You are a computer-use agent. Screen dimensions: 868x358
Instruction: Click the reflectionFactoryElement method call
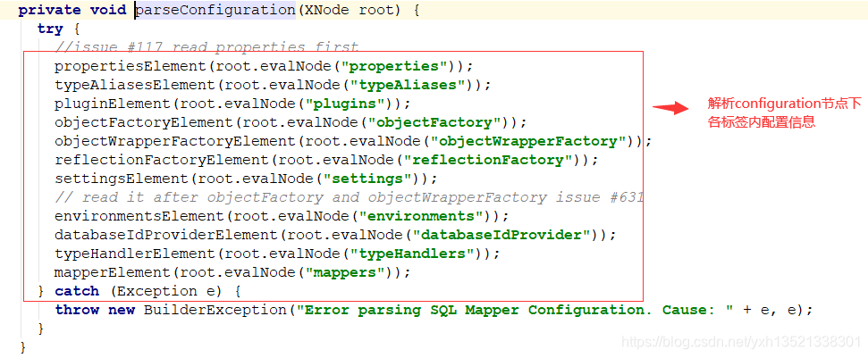click(x=162, y=160)
